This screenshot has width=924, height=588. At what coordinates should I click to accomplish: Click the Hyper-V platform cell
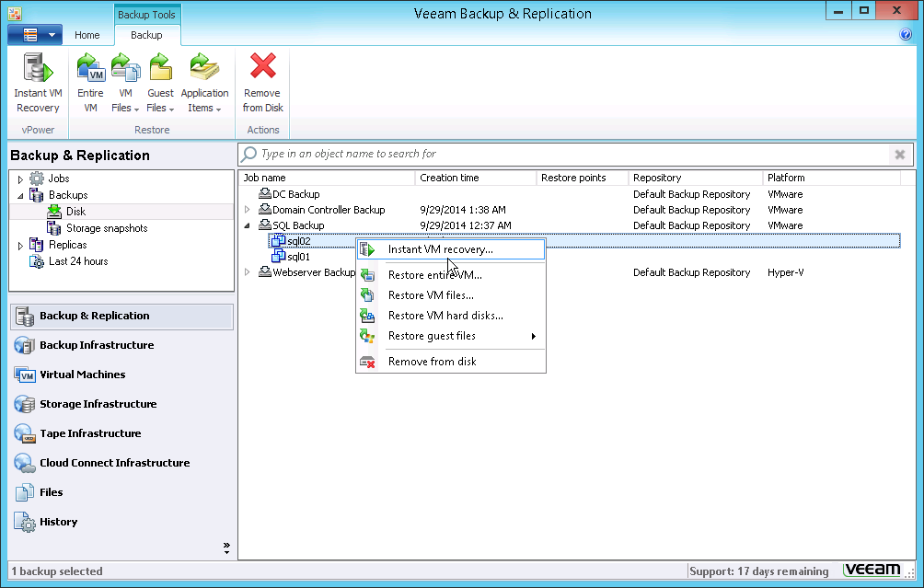[x=786, y=272]
